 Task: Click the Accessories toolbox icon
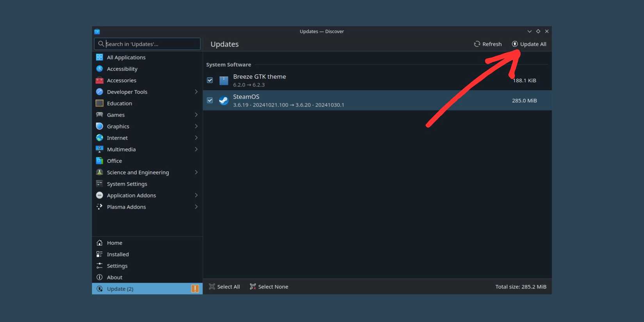tap(100, 80)
